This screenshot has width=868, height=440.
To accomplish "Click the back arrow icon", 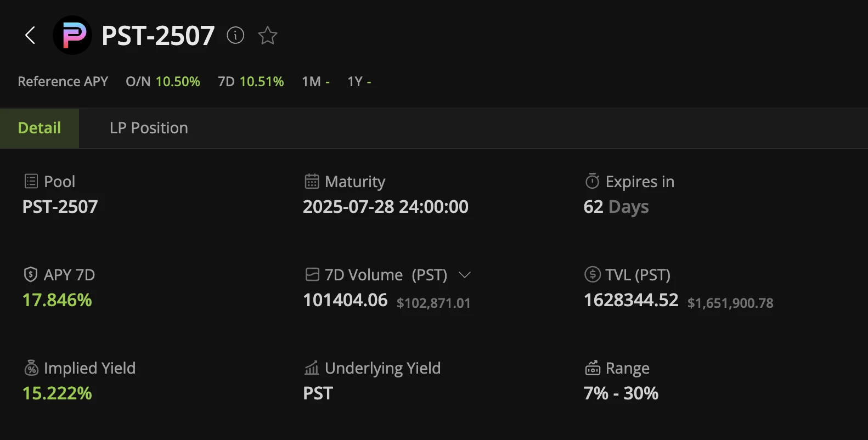I will (30, 36).
